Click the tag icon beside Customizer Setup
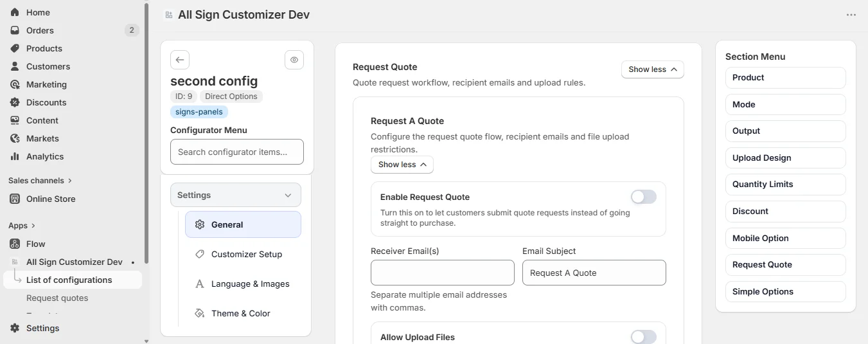 click(200, 254)
